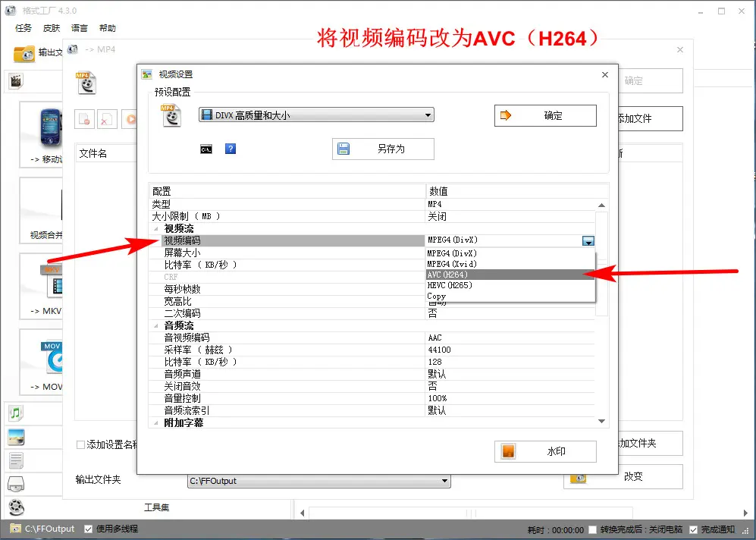The height and width of the screenshot is (540, 756).
Task: Open the Picture category in left sidebar
Action: pos(16,437)
